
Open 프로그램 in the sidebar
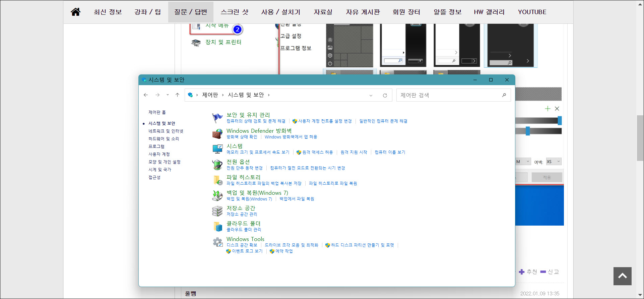coord(156,146)
